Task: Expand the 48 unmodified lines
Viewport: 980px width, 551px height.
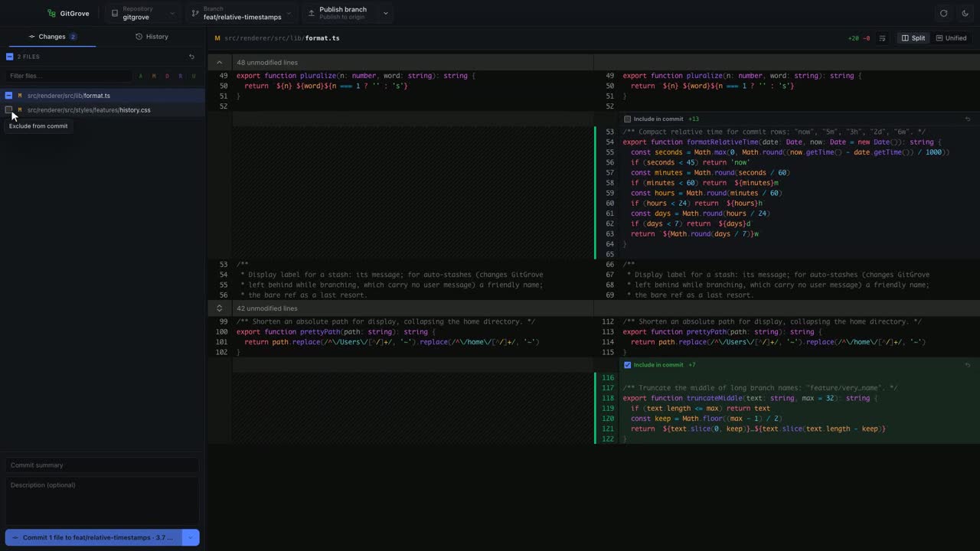Action: click(219, 63)
